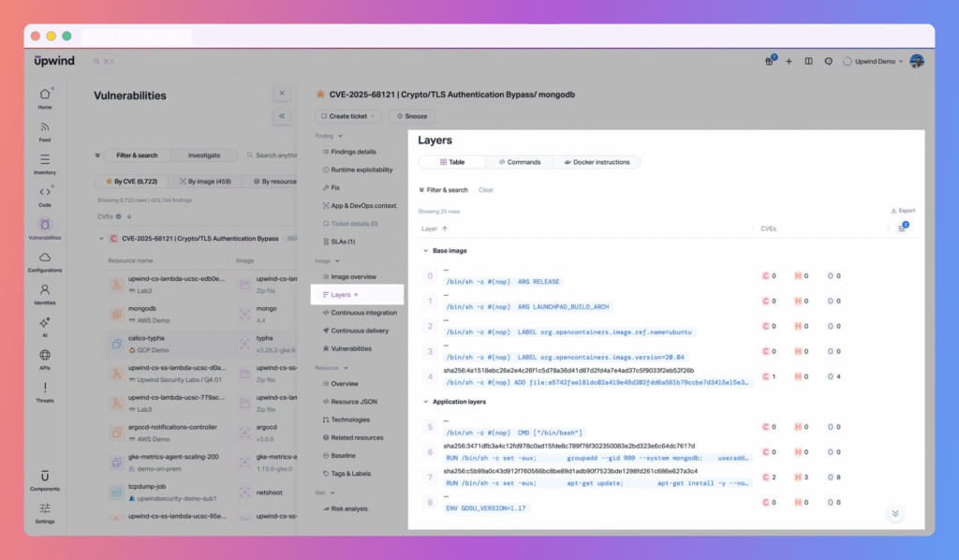This screenshot has height=560, width=959.
Task: Switch Layers view to Docker instructions
Action: click(596, 162)
